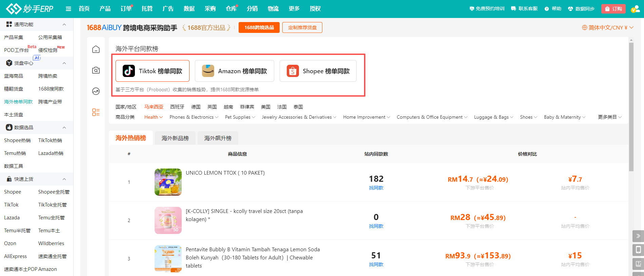Click the mobile phone icon at right edge
This screenshot has height=276, width=644.
[x=638, y=250]
